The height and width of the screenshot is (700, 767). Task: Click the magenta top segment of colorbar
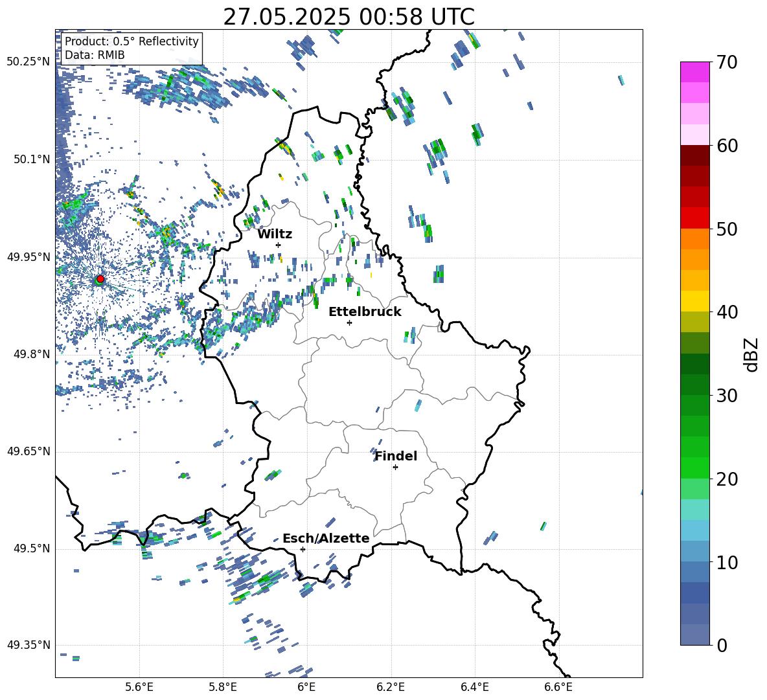pyautogui.click(x=694, y=72)
